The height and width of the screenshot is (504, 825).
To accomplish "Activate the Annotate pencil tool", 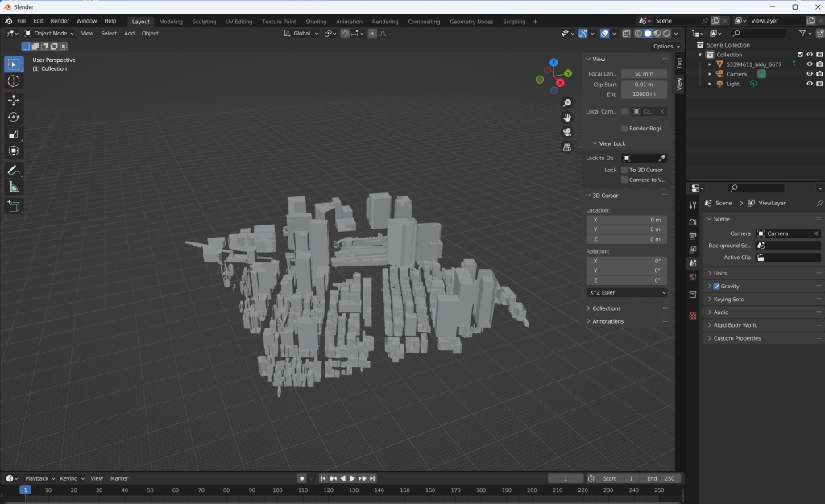I will [x=14, y=170].
